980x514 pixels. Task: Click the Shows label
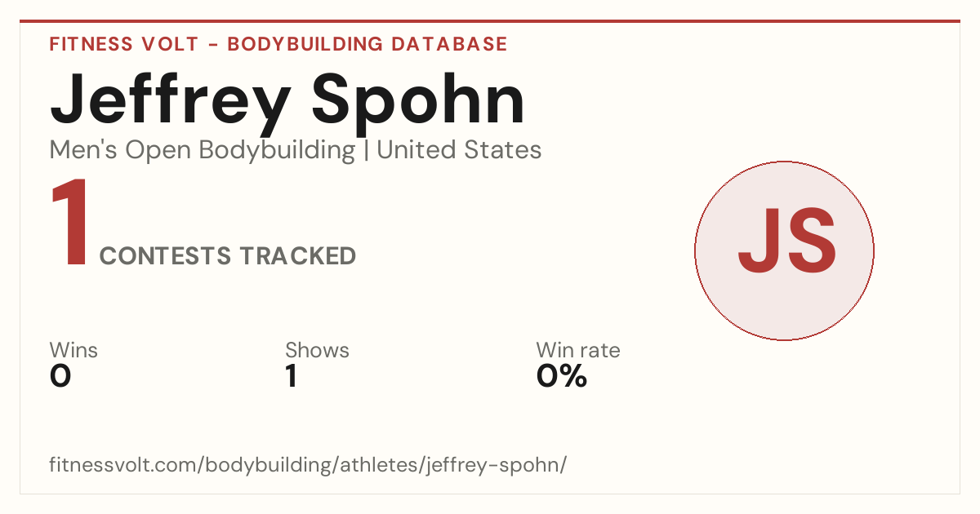click(x=317, y=350)
